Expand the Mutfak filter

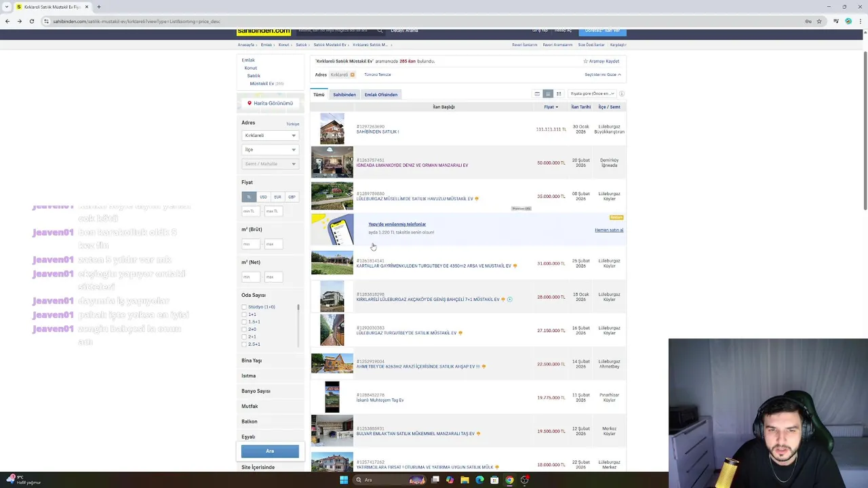(250, 406)
